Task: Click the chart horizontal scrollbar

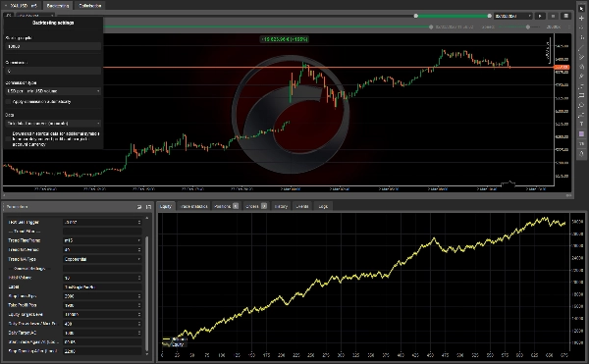Action: pyautogui.click(x=287, y=195)
